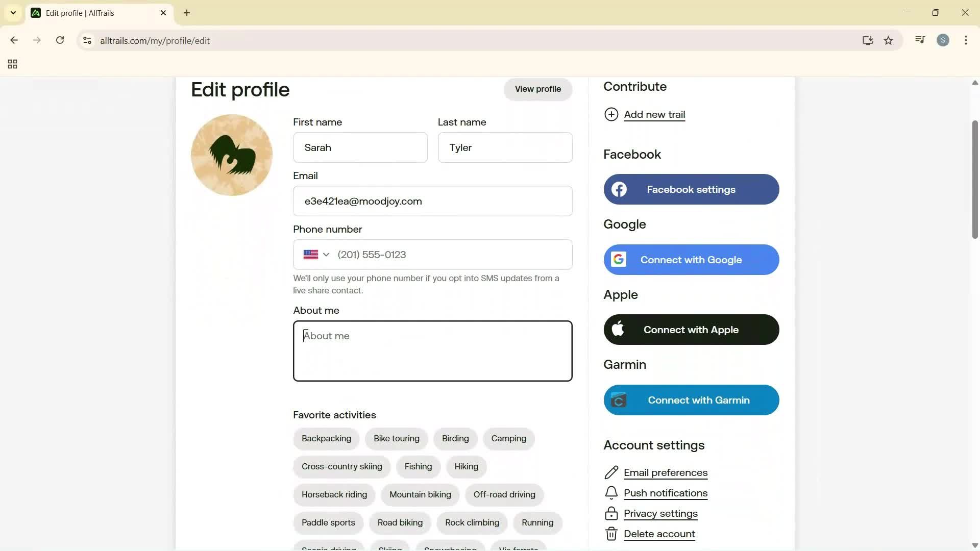Image resolution: width=980 pixels, height=551 pixels.
Task: Click the trash icon beside Delete account
Action: coord(611,534)
